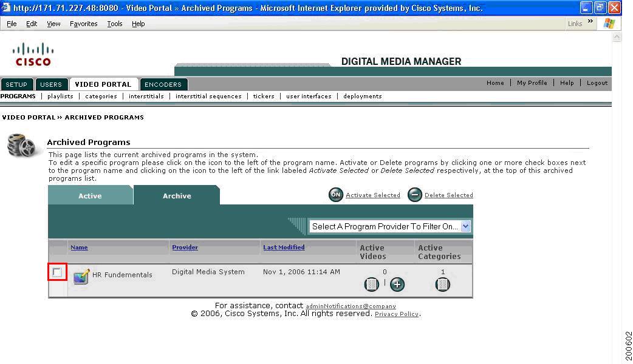Click the adminNotifications@company email link
Viewport: 633px width, 364px height.
coord(351,306)
